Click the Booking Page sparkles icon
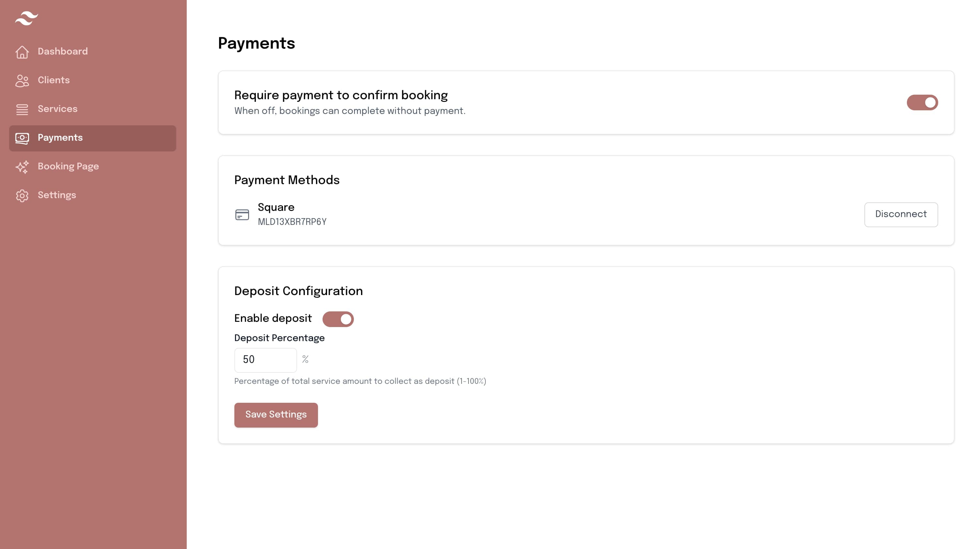Viewport: 980px width, 549px height. (x=22, y=167)
